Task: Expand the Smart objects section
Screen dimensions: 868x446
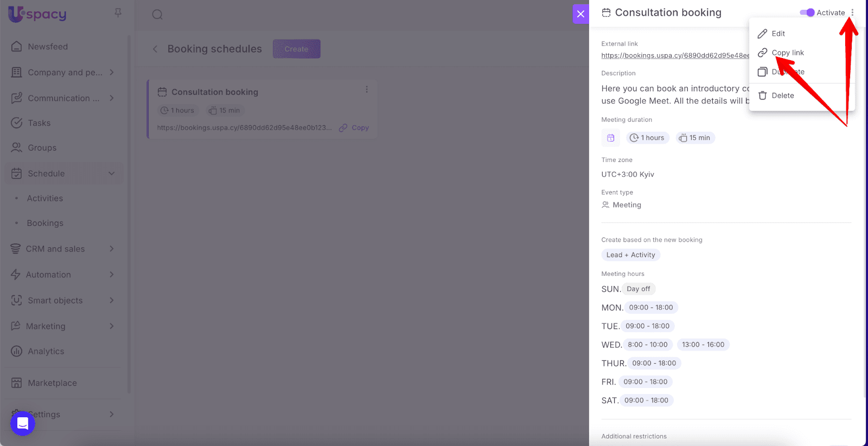Action: click(x=112, y=300)
